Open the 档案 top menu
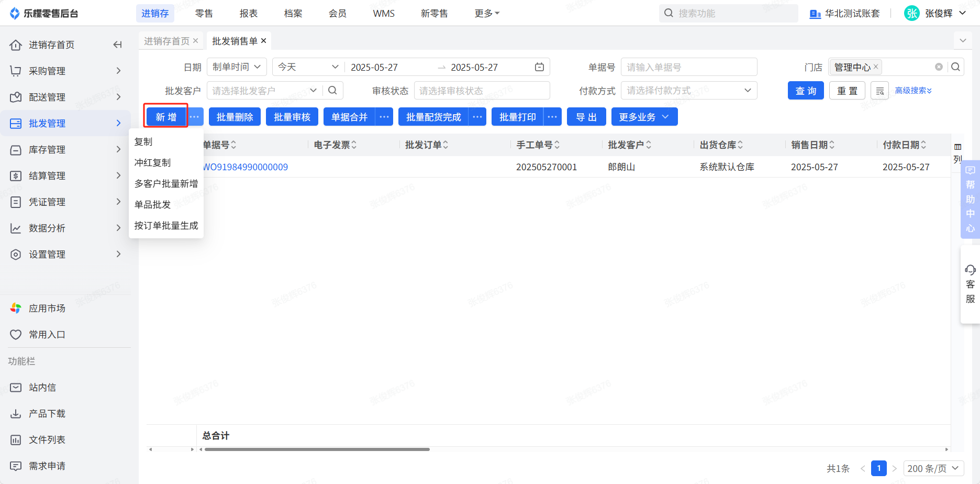Viewport: 980px width, 484px height. tap(293, 14)
